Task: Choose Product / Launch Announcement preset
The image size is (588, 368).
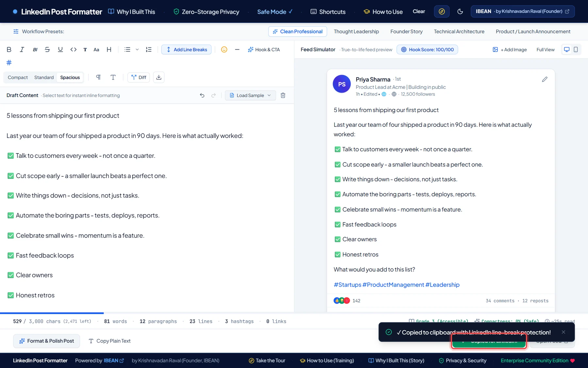Action: 533,31
